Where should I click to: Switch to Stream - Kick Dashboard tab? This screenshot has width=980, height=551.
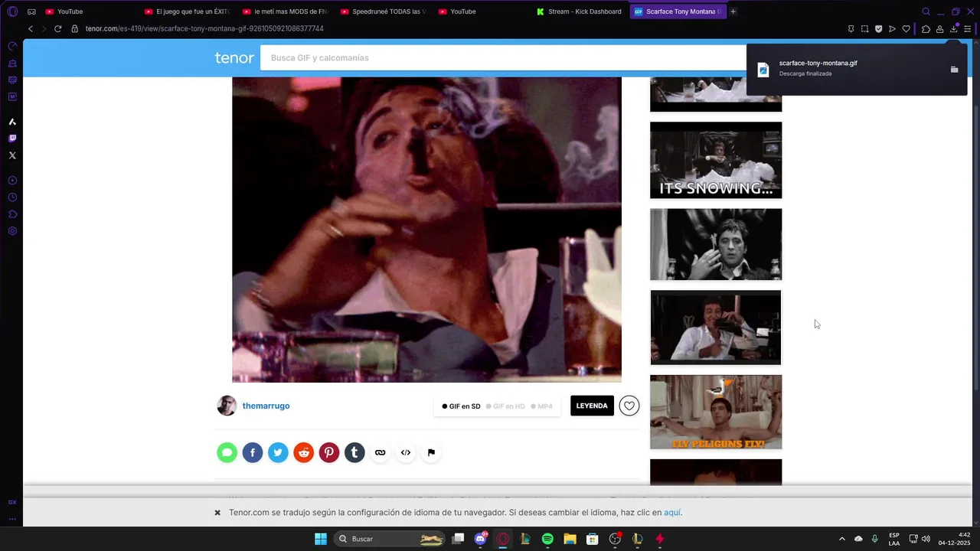[x=579, y=11]
